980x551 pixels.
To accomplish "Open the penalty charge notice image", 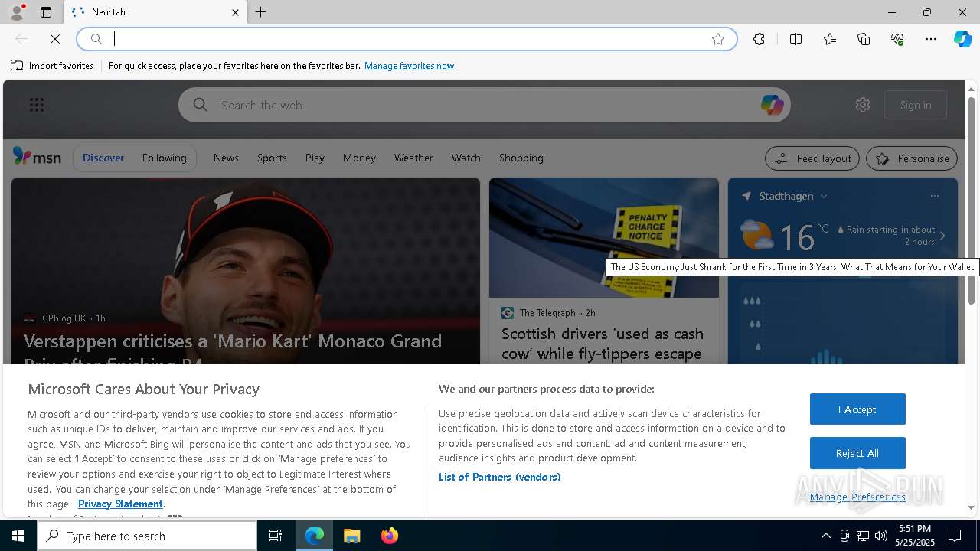I will coord(604,237).
